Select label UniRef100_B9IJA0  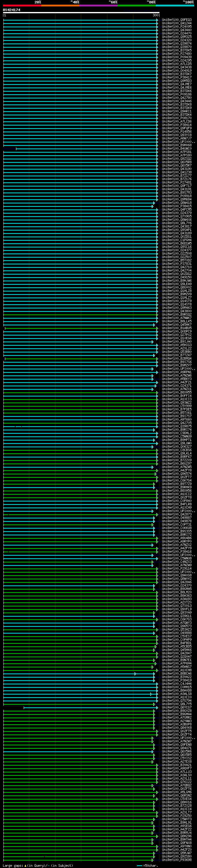point(177,342)
